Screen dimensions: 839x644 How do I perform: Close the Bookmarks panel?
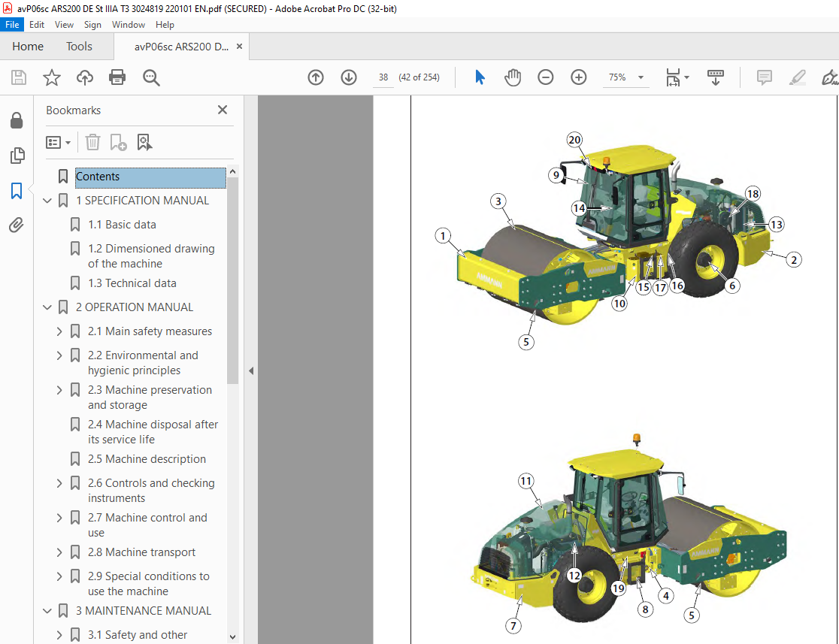coord(223,110)
